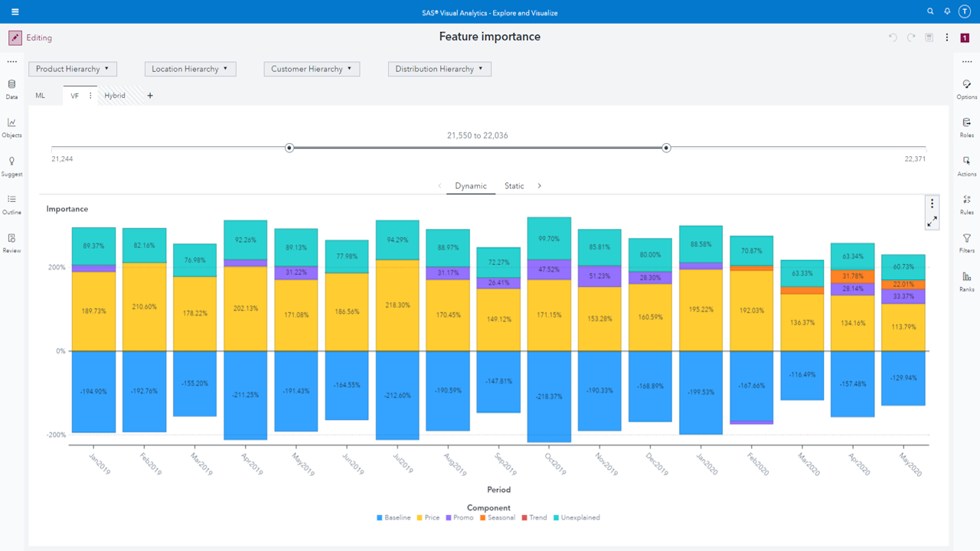This screenshot has width=980, height=551.
Task: Open the Suggest pane
Action: click(x=11, y=166)
